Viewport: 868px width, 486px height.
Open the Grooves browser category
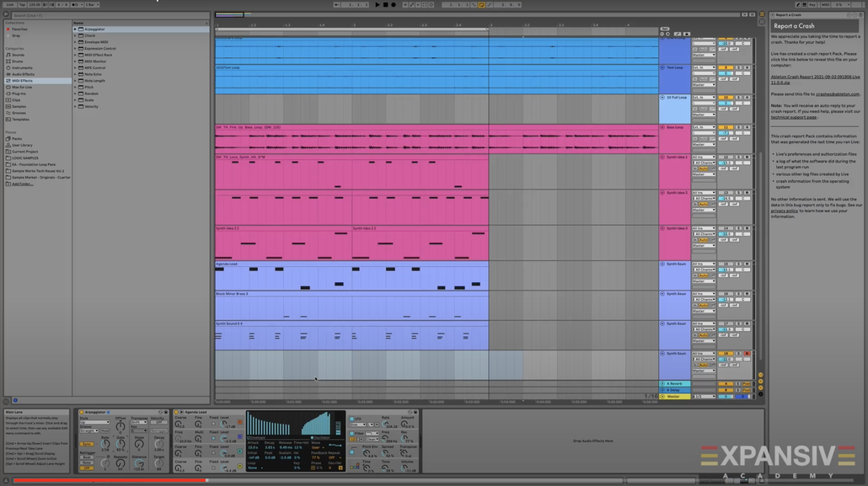pos(19,113)
